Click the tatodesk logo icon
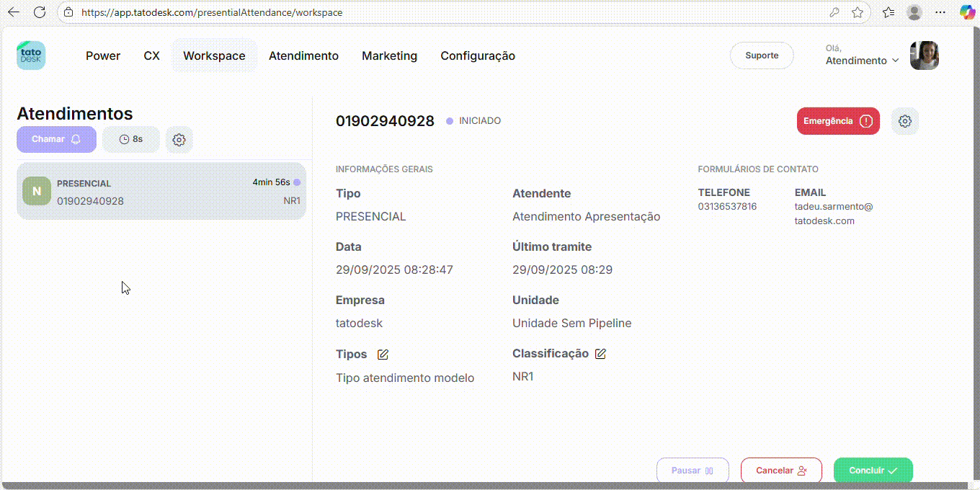The image size is (980, 490). click(31, 55)
